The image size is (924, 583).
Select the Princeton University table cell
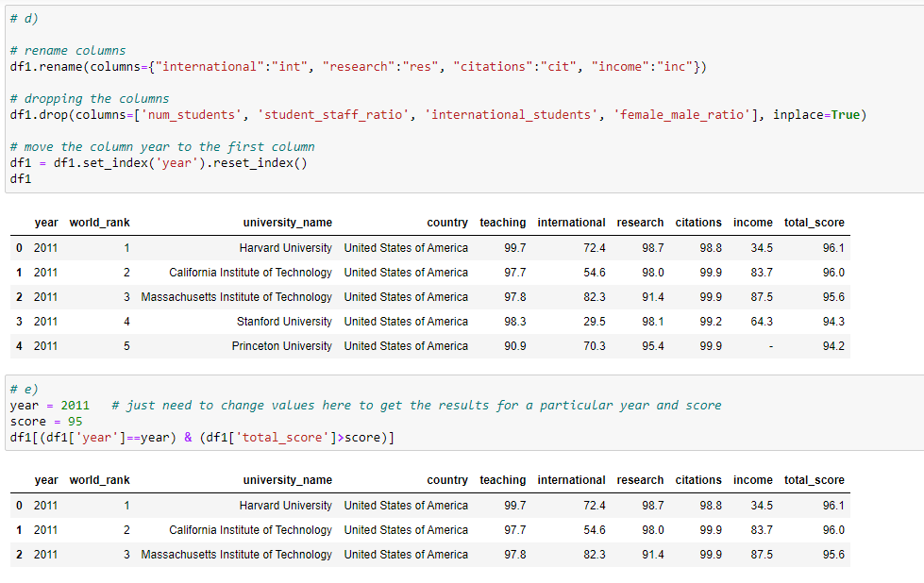[281, 346]
